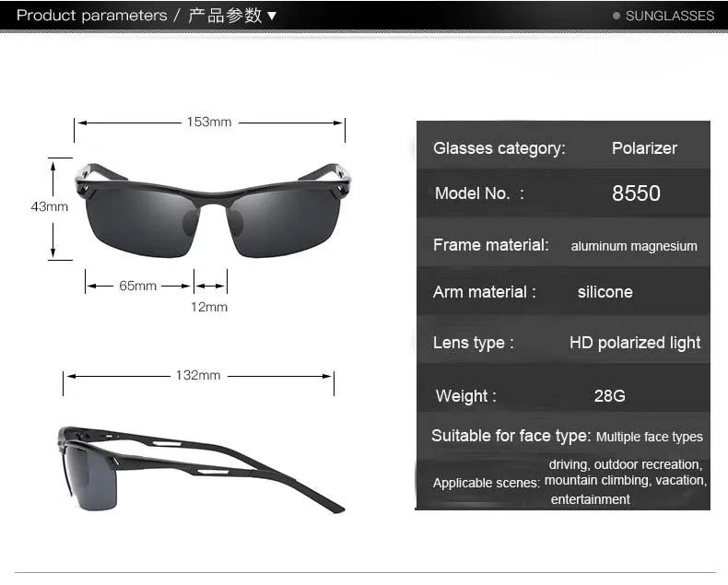
Task: Click 'driving, outdoor recreation,' text
Action: coord(625,464)
